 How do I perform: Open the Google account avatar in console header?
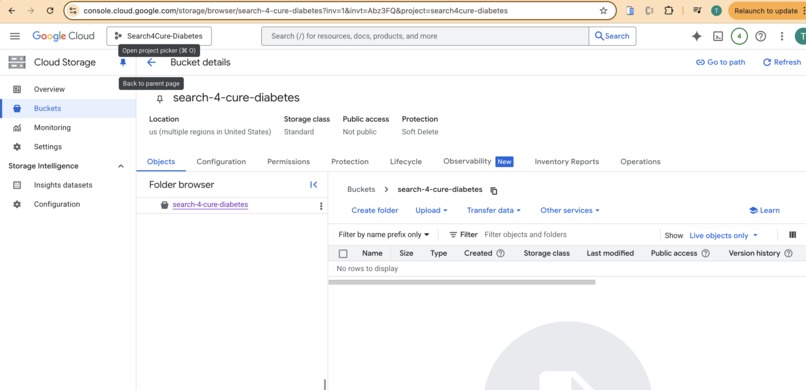click(800, 36)
